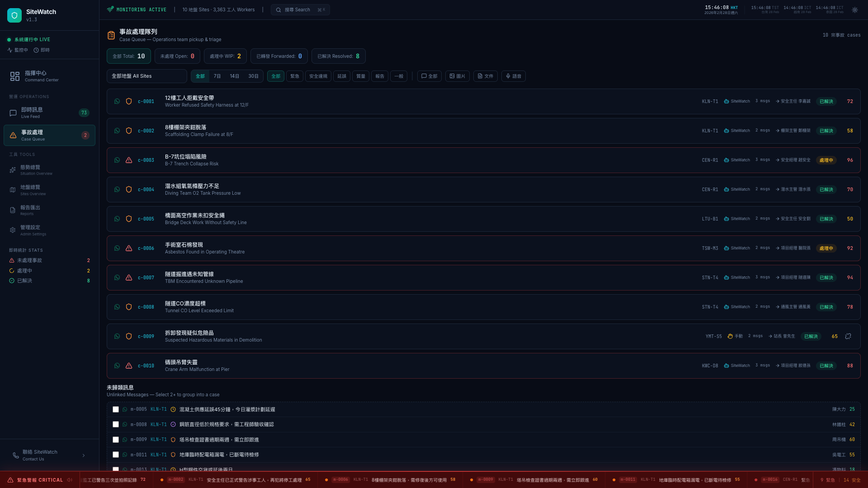Select checkbox for message m-0011

pos(116,455)
